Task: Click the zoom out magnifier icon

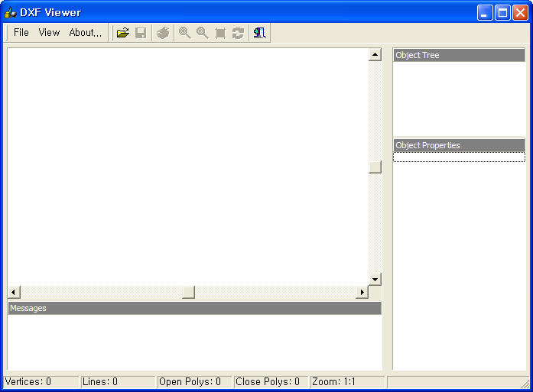Action: [x=202, y=33]
